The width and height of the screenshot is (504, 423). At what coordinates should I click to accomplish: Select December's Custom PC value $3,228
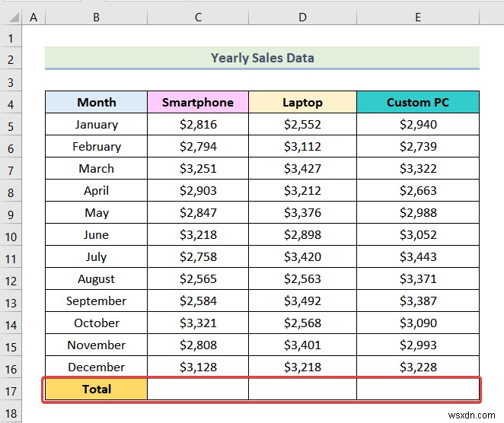click(418, 367)
